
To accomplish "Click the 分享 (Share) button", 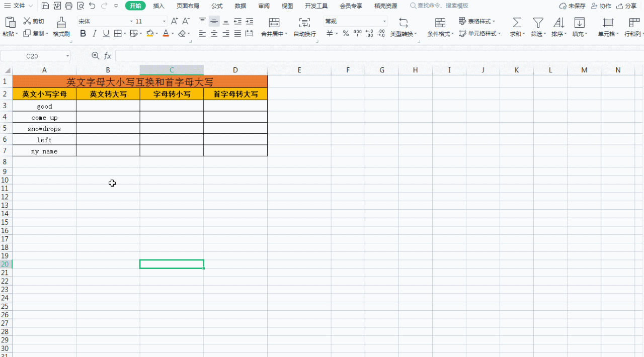I will pos(626,6).
